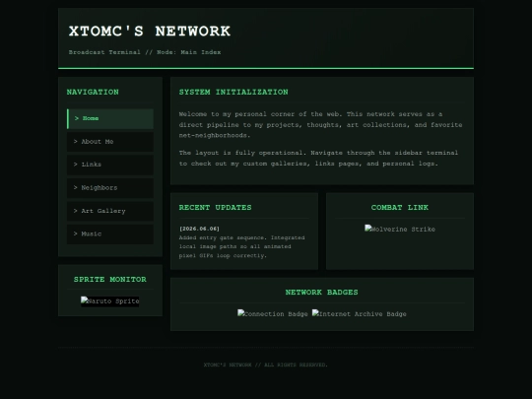Click the SYSTEM INITIALIZATION heading
The width and height of the screenshot is (532, 399).
pyautogui.click(x=233, y=92)
